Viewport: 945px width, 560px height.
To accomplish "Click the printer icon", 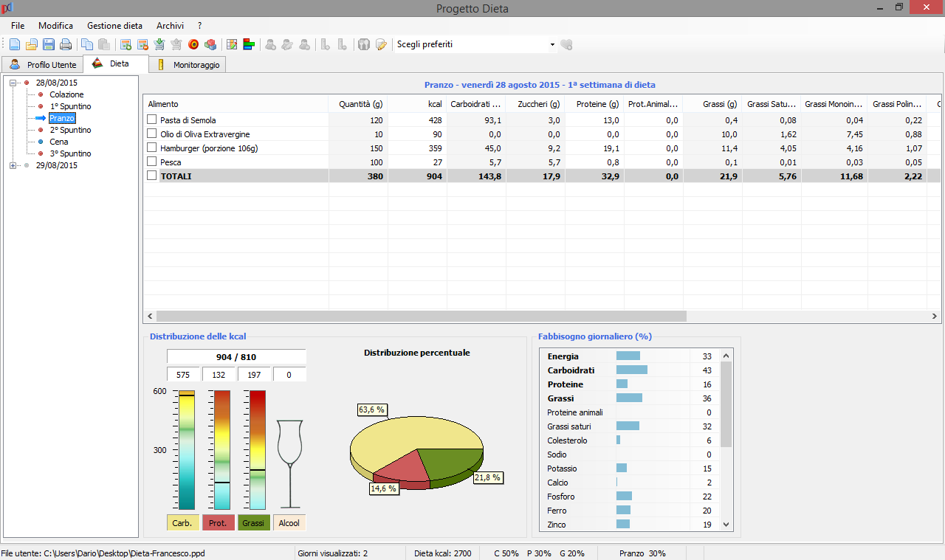I will click(66, 44).
